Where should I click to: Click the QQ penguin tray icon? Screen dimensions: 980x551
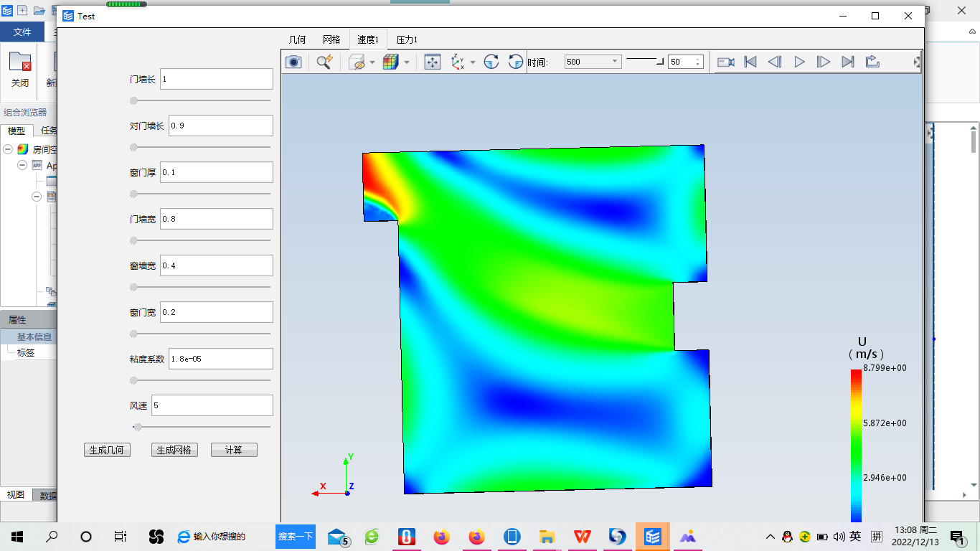pyautogui.click(x=787, y=536)
